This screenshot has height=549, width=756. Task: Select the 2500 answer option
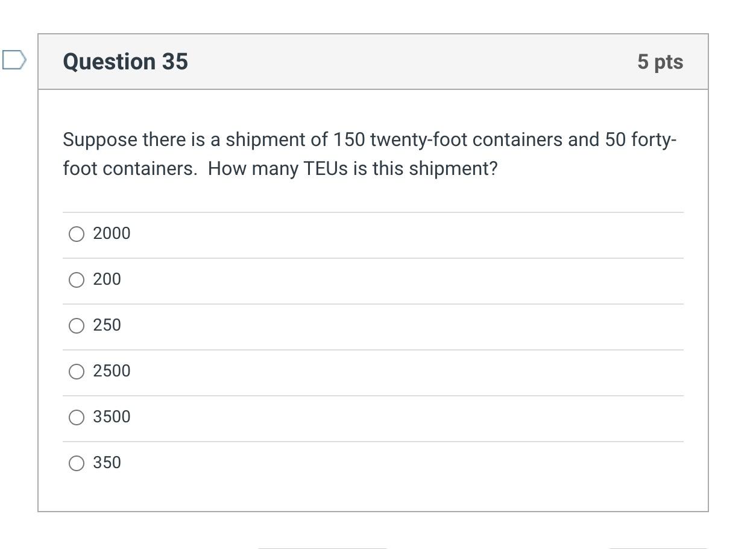click(x=76, y=371)
